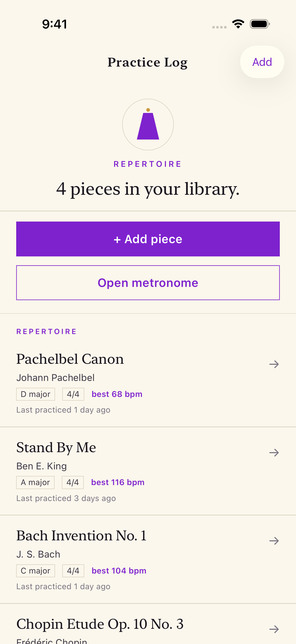Click the + Add piece button
296x644 pixels.
[x=148, y=239]
